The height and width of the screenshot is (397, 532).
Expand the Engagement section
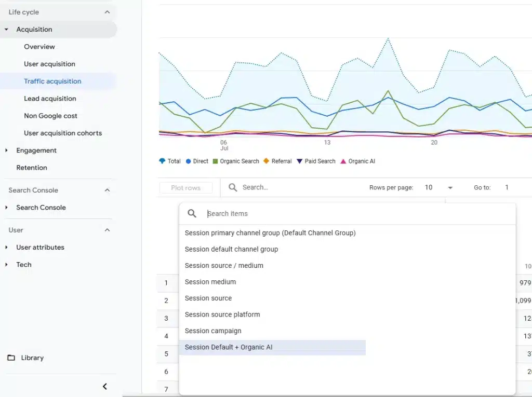point(36,150)
